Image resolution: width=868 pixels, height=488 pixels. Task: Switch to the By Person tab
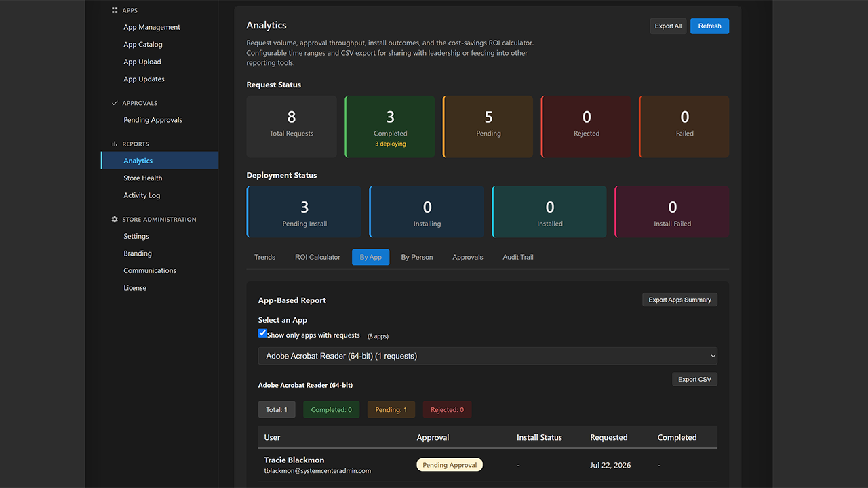point(417,257)
